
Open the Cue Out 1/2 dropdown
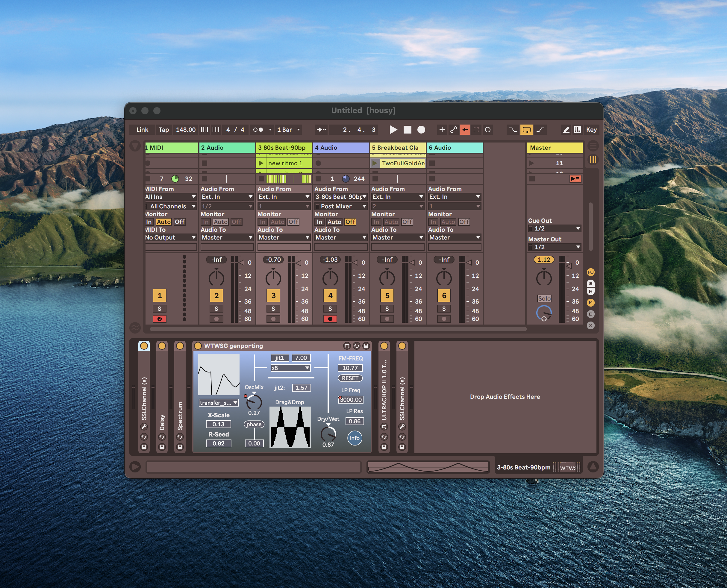click(555, 229)
